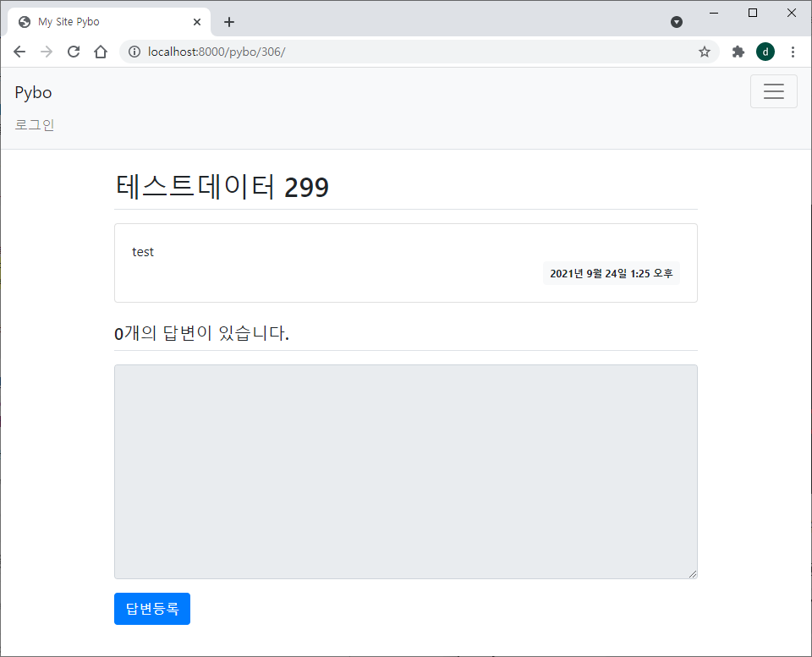Viewport: 812px width, 657px height.
Task: View site information icon in address bar
Action: click(x=134, y=52)
